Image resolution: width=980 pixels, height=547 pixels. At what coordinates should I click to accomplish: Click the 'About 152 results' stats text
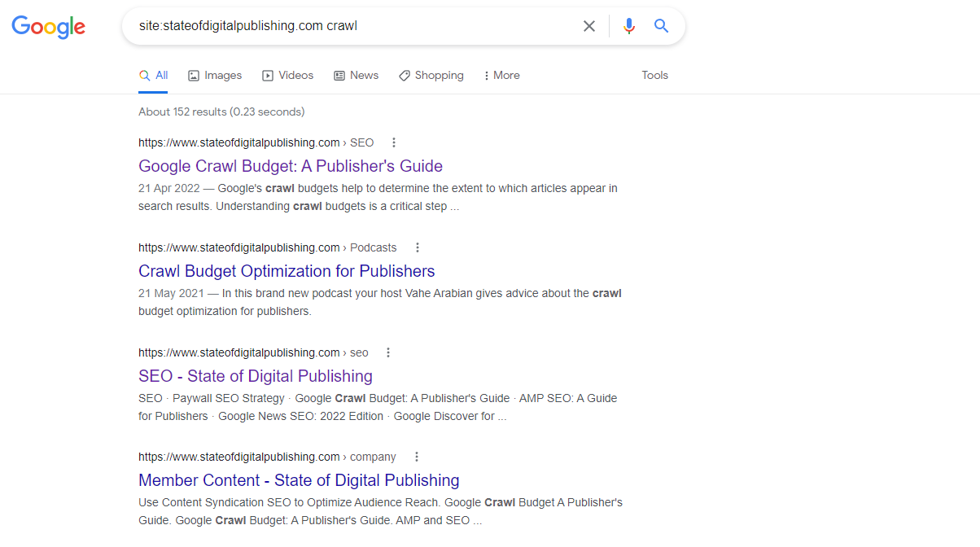point(221,112)
